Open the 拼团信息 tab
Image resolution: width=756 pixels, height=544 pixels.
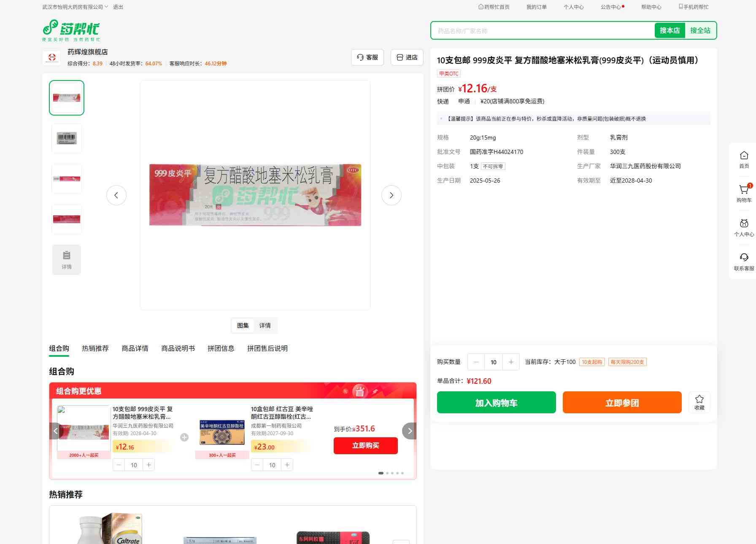[x=221, y=348]
